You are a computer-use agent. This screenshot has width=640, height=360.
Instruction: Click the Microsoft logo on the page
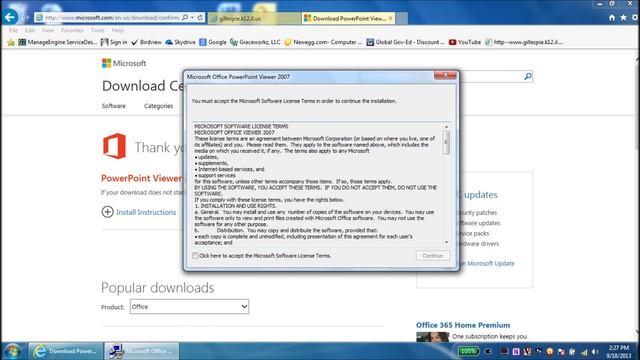pos(124,63)
